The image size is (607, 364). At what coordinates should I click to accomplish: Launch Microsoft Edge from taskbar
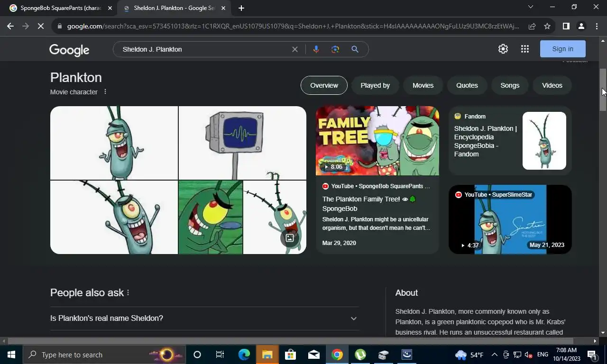click(244, 355)
